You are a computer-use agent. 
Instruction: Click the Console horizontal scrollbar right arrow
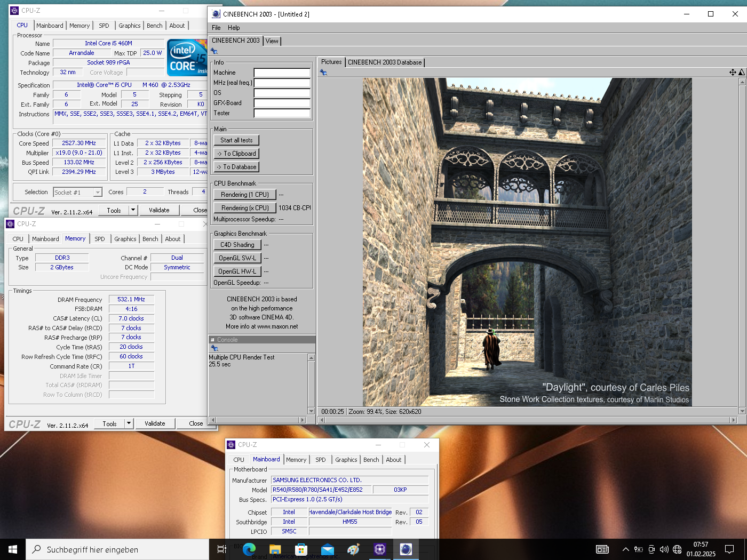click(303, 420)
